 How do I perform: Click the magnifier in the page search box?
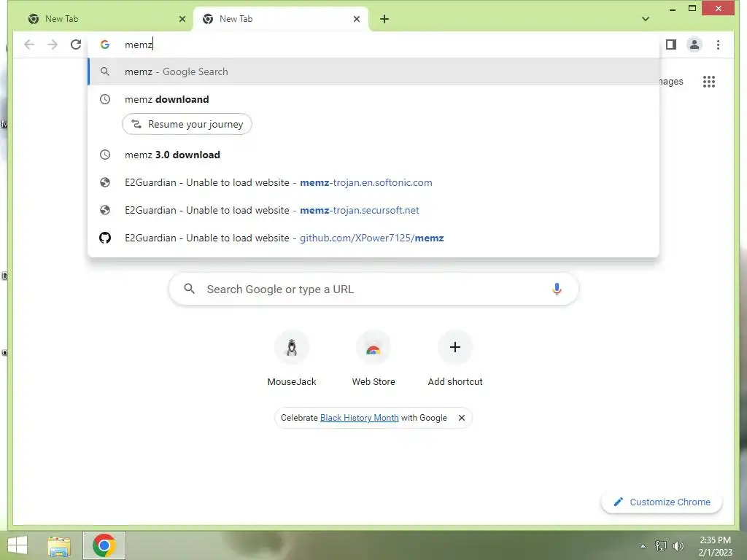pyautogui.click(x=190, y=289)
